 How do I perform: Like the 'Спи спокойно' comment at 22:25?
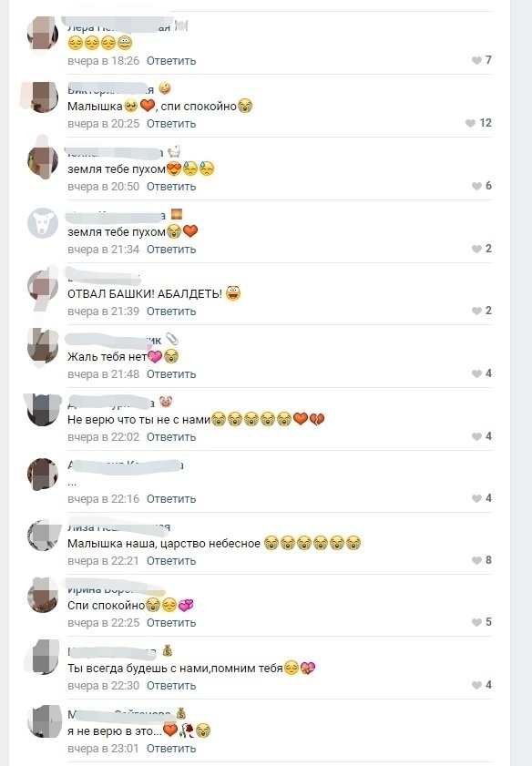(x=482, y=622)
